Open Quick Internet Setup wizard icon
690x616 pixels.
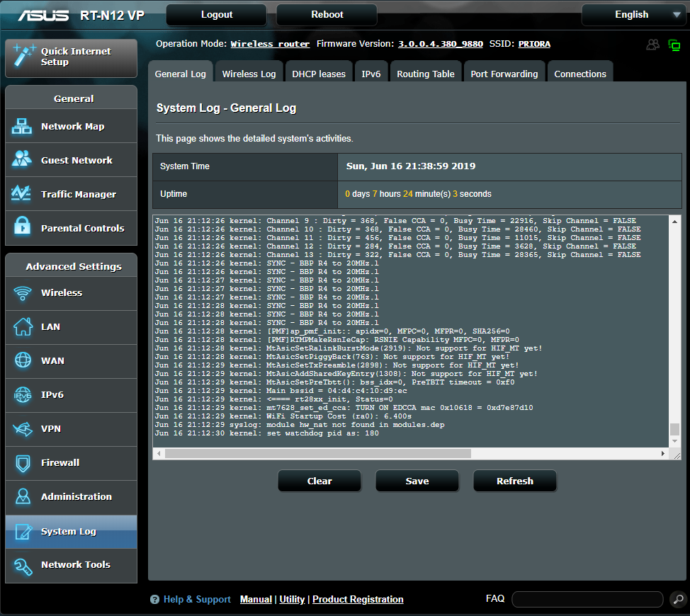coord(23,55)
